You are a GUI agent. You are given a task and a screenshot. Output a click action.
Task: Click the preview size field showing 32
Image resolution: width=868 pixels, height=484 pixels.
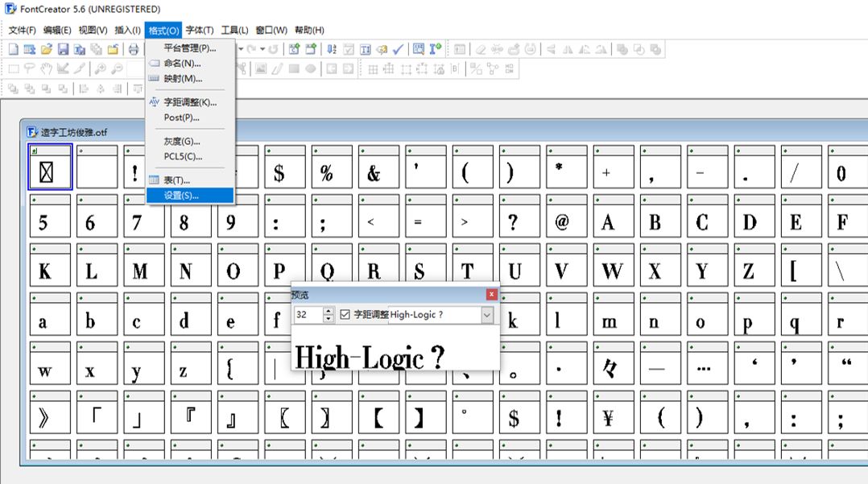tap(309, 315)
